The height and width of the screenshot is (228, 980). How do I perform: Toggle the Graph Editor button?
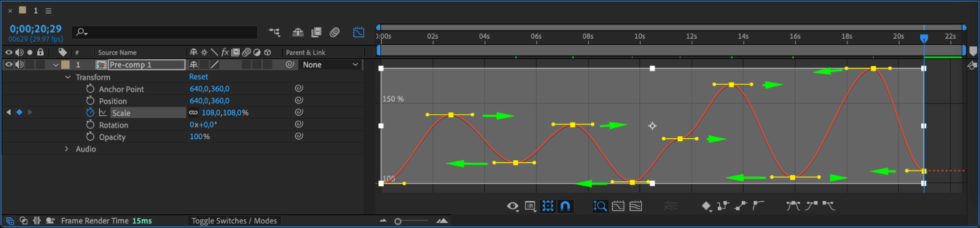359,32
